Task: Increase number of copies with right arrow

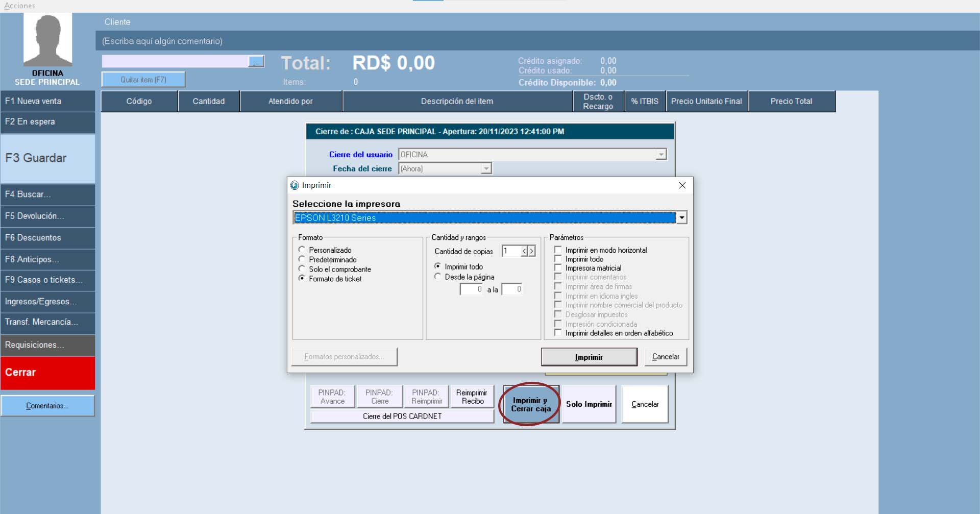Action: click(531, 251)
